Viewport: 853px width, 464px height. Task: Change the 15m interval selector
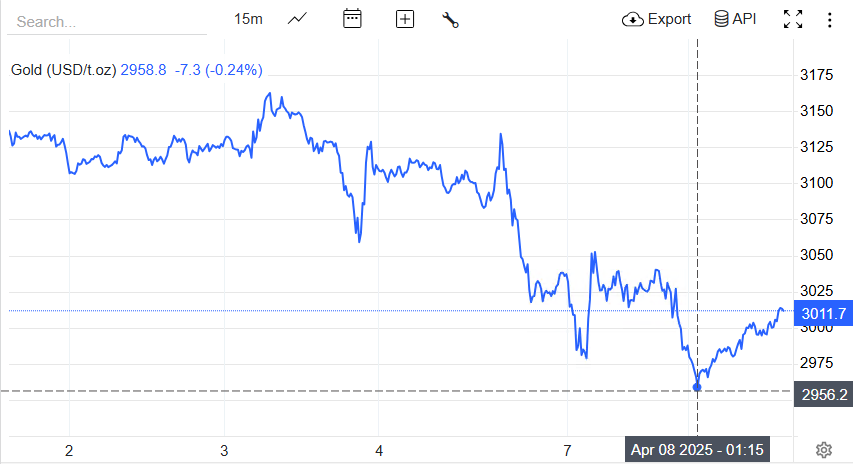(248, 19)
